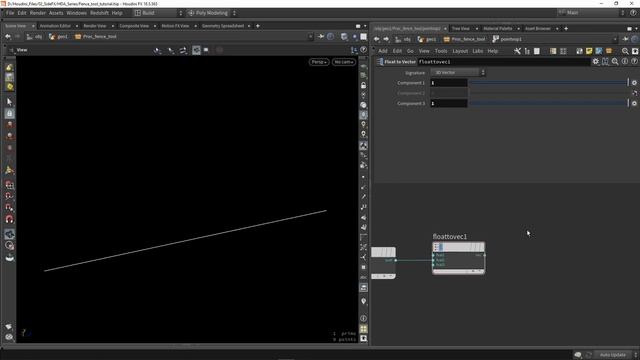
Task: Open network editor Add menu
Action: (382, 51)
